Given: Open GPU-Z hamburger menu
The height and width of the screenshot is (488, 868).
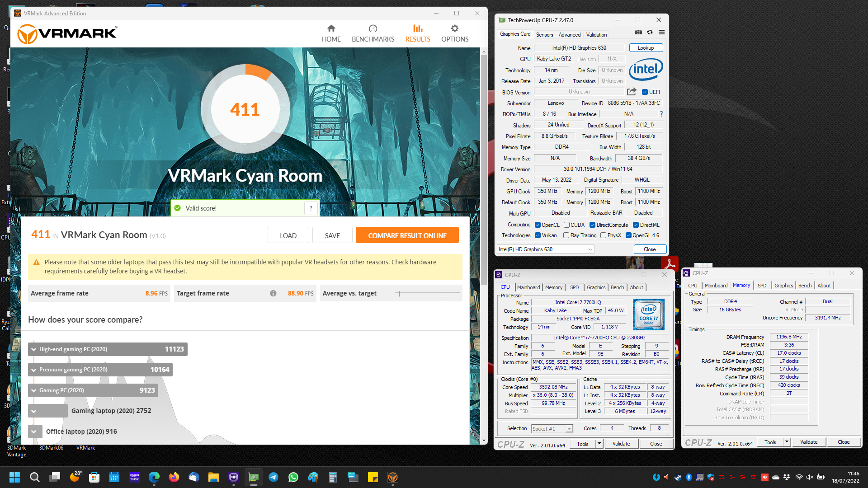Looking at the screenshot, I should pos(661,32).
